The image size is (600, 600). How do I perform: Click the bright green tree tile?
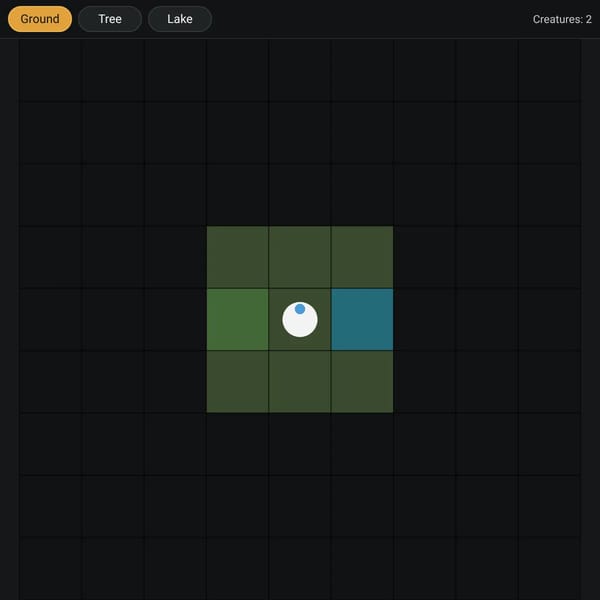point(238,320)
